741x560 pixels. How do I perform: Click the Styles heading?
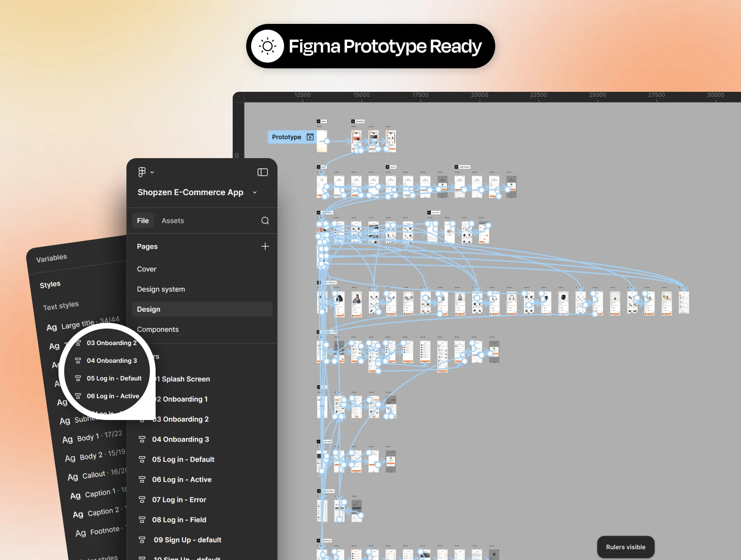(50, 285)
